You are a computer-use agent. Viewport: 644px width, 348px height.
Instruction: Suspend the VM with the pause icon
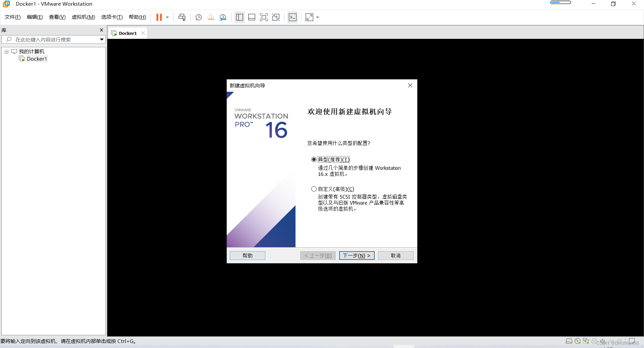(x=159, y=17)
